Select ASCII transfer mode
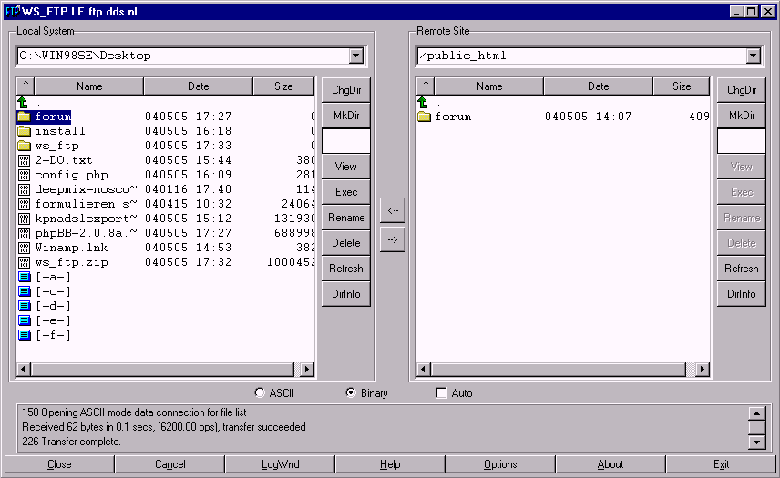Image resolution: width=780 pixels, height=478 pixels. pyautogui.click(x=260, y=393)
